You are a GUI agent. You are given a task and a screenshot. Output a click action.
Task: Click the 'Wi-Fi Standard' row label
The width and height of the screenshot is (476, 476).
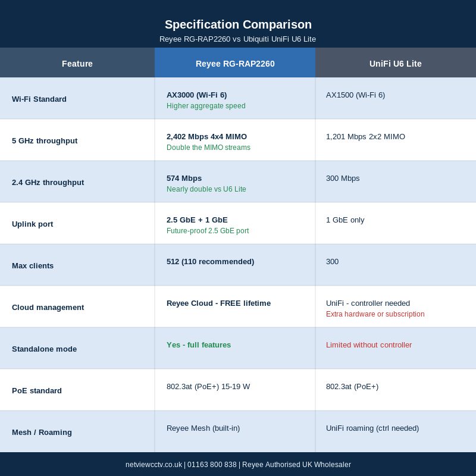(39, 99)
